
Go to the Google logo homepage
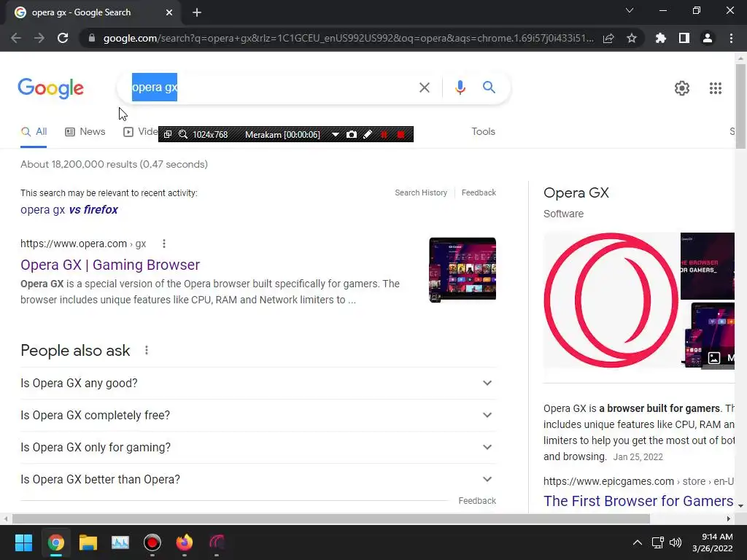(50, 88)
